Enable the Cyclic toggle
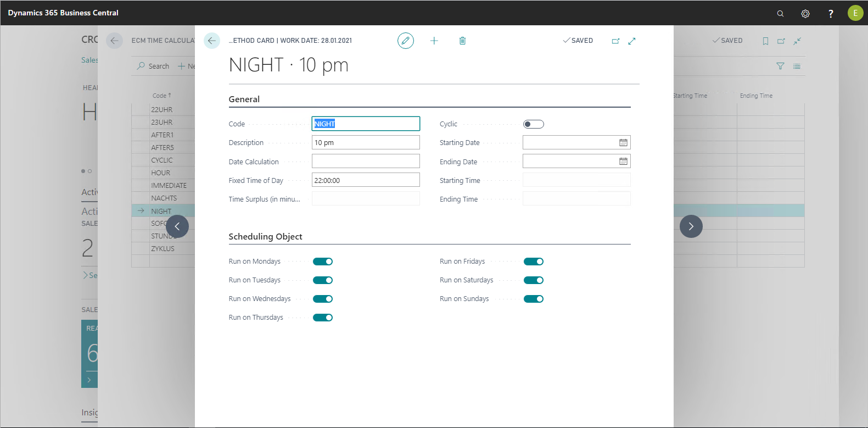Viewport: 868px width, 428px height. click(x=533, y=124)
